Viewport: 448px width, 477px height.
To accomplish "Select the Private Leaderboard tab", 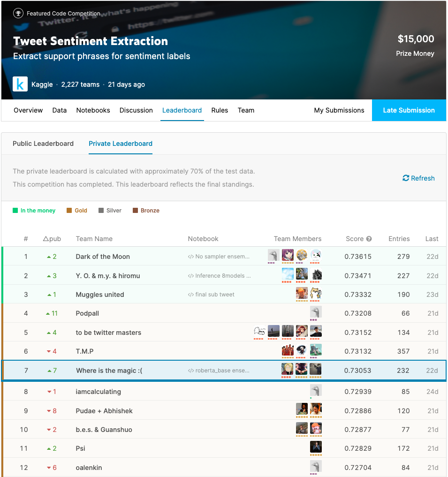I will tap(121, 144).
